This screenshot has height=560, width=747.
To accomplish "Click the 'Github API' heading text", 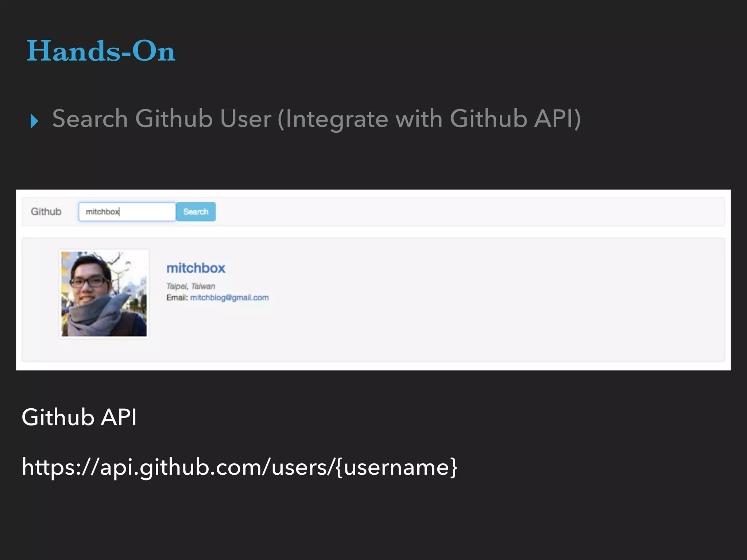I will click(x=79, y=417).
